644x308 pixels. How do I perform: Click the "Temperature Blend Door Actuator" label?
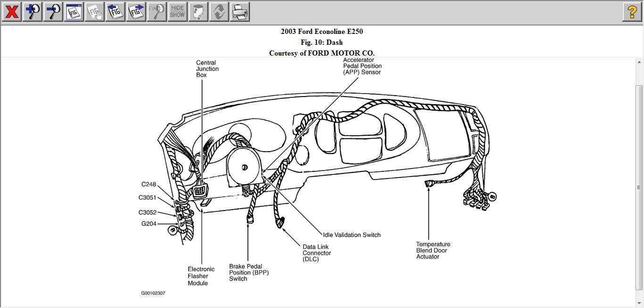tap(433, 251)
